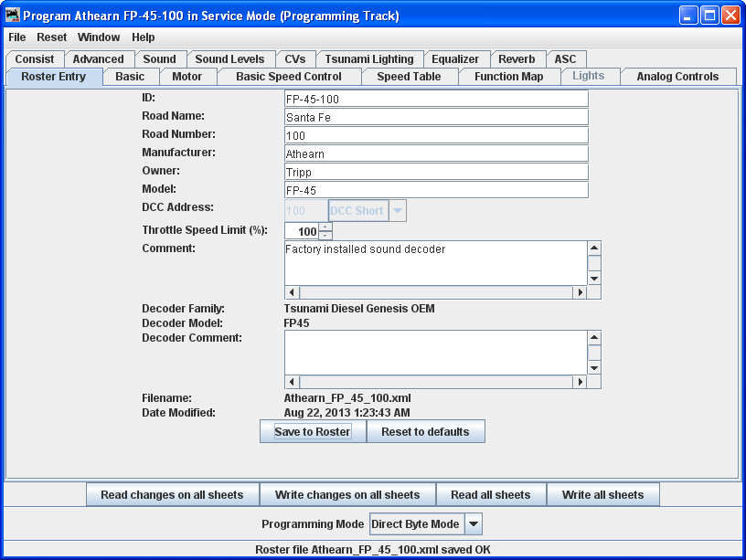Viewport: 746px width, 560px height.
Task: Open the File menu
Action: pos(17,37)
